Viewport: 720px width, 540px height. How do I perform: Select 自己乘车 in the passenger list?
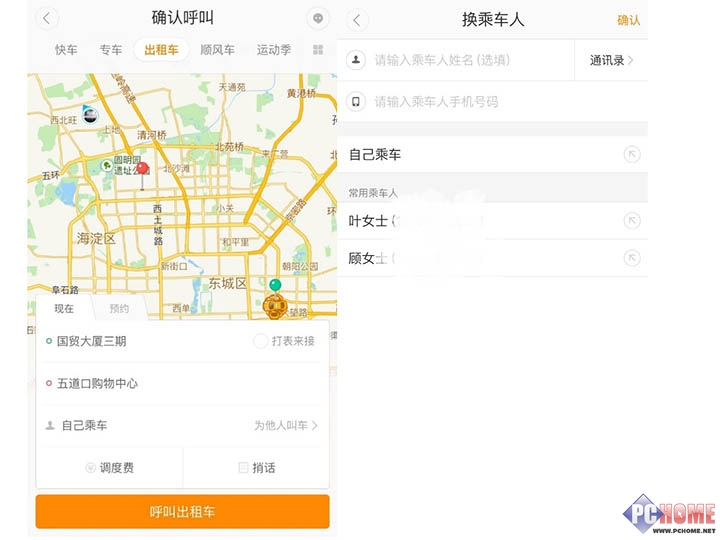coord(492,154)
